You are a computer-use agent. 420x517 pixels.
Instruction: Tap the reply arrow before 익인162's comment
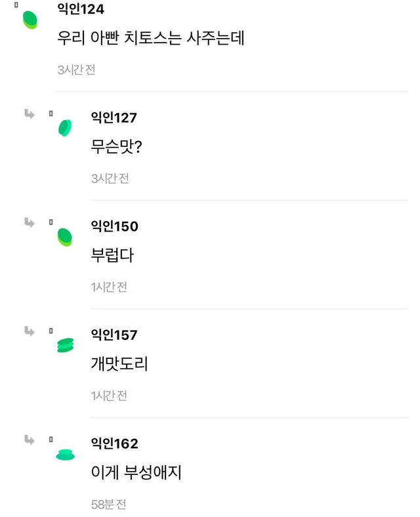[x=30, y=440]
